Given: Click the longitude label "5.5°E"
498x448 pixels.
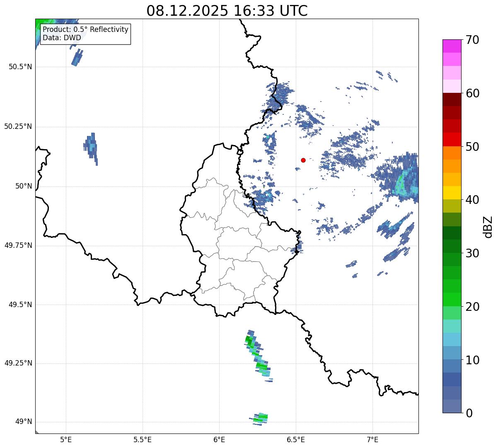Looking at the screenshot, I should [143, 439].
